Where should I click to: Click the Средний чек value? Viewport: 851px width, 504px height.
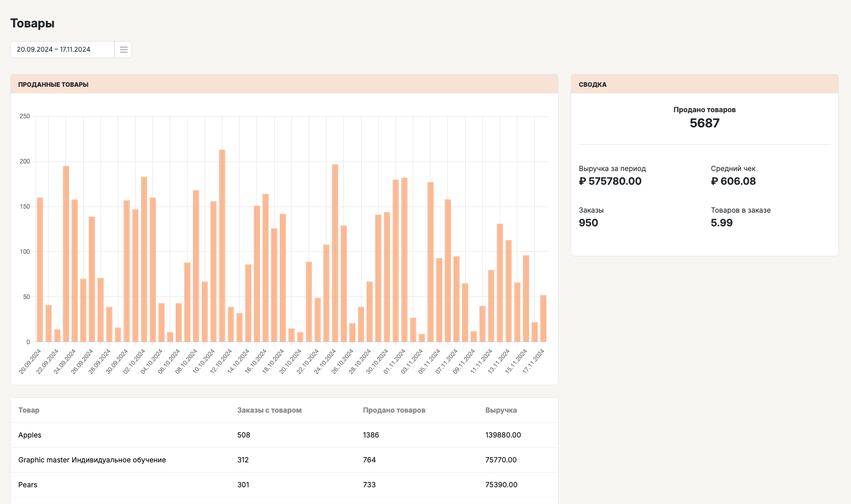pyautogui.click(x=733, y=181)
